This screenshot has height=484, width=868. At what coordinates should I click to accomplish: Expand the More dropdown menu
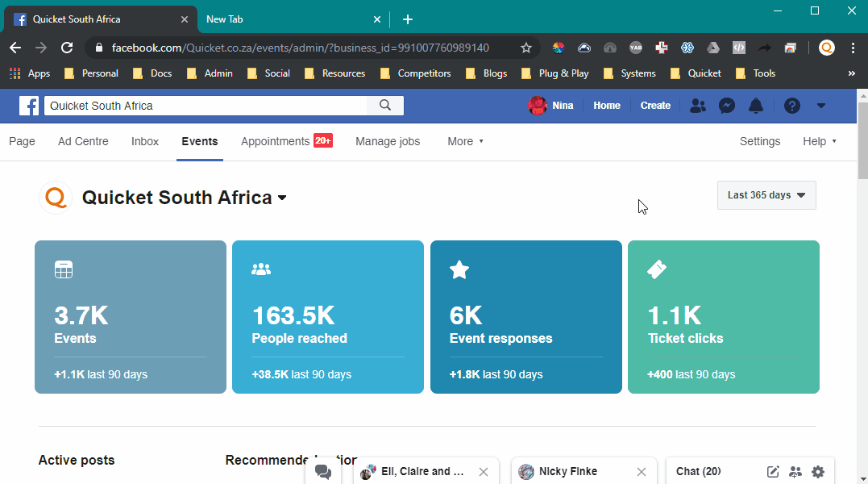click(466, 141)
